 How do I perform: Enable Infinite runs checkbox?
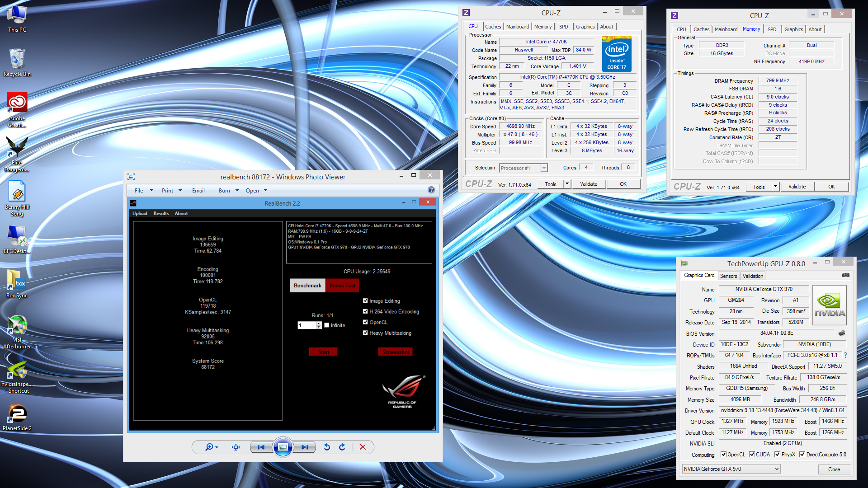coord(326,325)
